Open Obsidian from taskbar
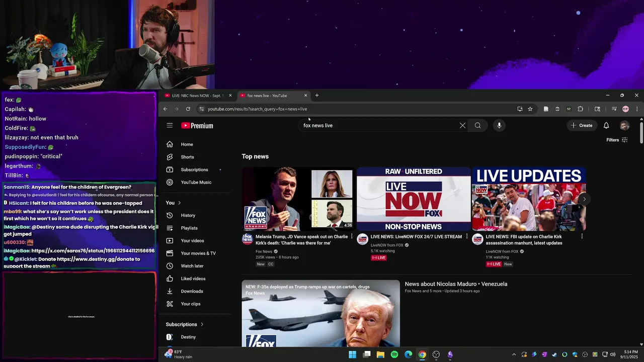 pos(450,354)
